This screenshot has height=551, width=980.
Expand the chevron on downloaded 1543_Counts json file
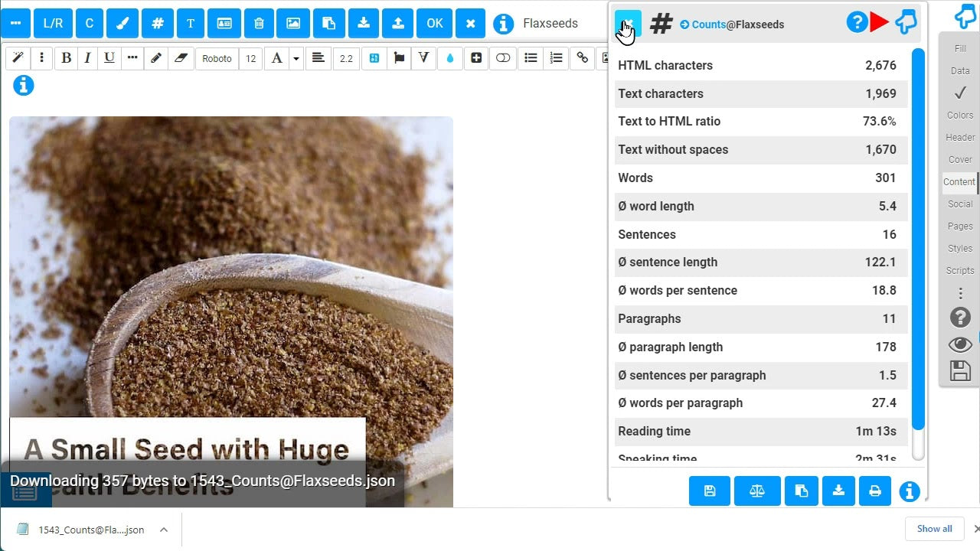click(x=164, y=530)
